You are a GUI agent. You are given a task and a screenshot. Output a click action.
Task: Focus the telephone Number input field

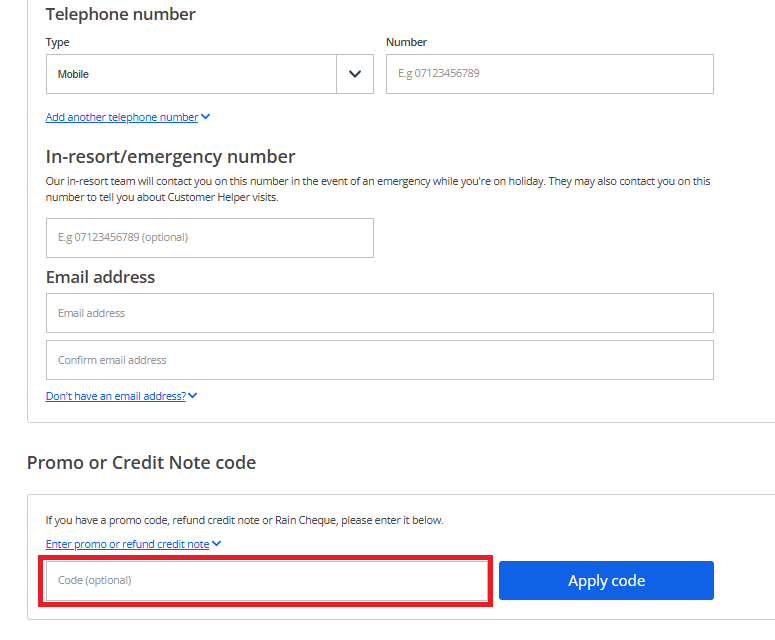549,74
